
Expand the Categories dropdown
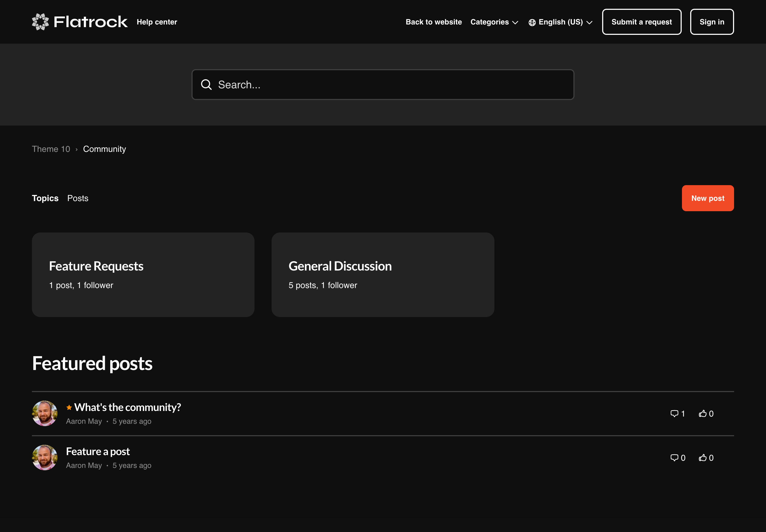tap(494, 22)
